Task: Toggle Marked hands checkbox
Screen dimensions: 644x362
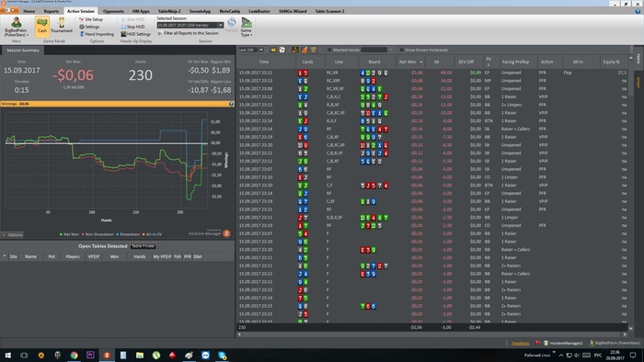Action: pyautogui.click(x=329, y=50)
